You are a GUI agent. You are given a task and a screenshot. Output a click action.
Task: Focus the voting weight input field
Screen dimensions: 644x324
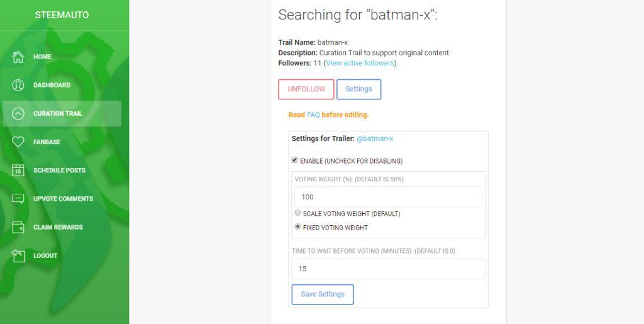(x=388, y=197)
